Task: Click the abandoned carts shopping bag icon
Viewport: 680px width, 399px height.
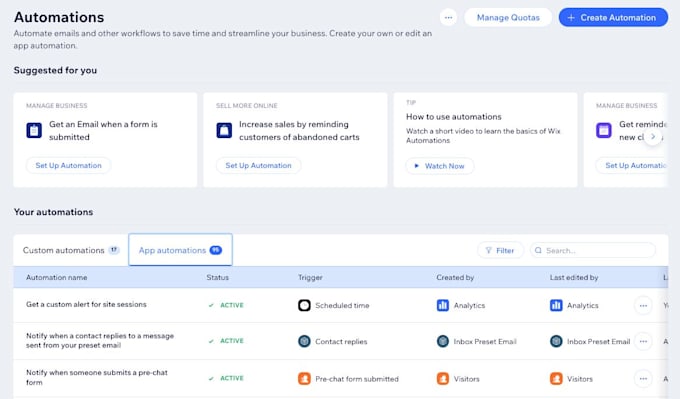Action: coord(224,130)
